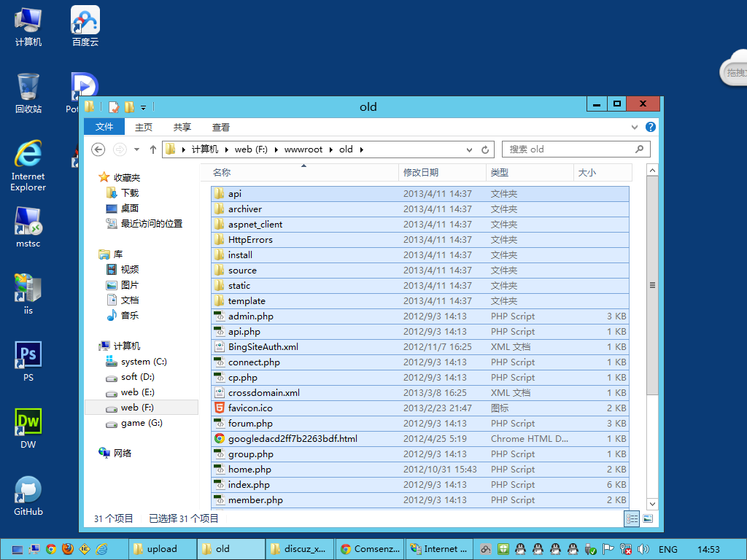Expand the path arrow after old
The image size is (747, 560).
click(362, 149)
